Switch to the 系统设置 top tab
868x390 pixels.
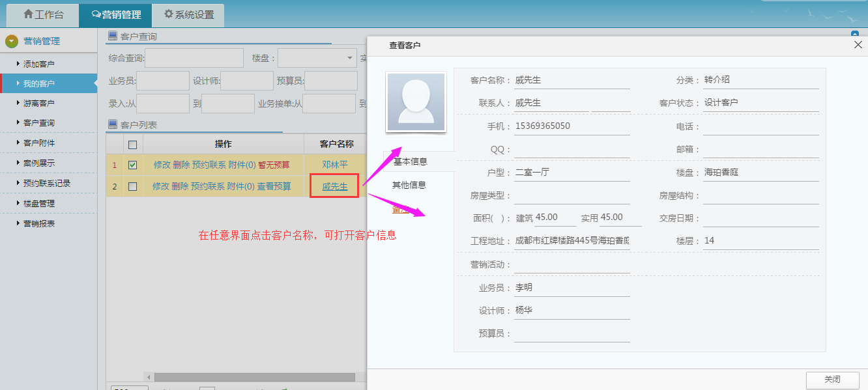pos(188,14)
